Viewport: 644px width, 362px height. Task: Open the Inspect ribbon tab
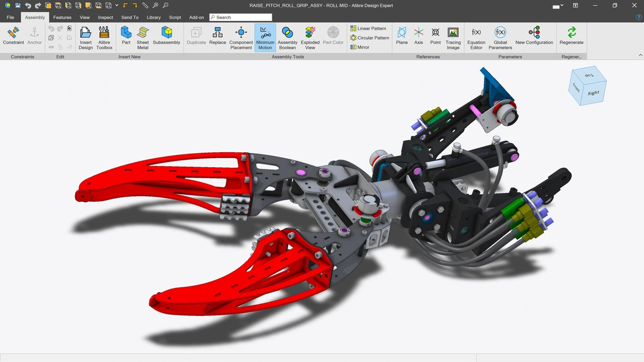(105, 17)
